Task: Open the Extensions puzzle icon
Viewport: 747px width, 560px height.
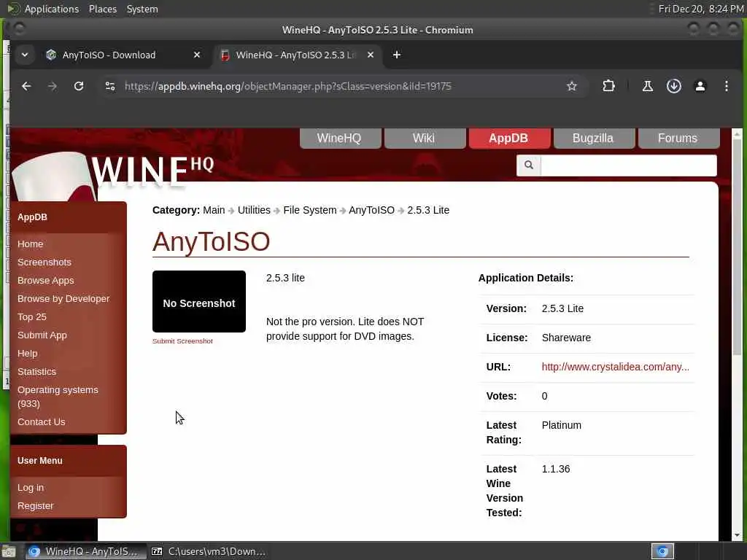Action: tap(608, 86)
